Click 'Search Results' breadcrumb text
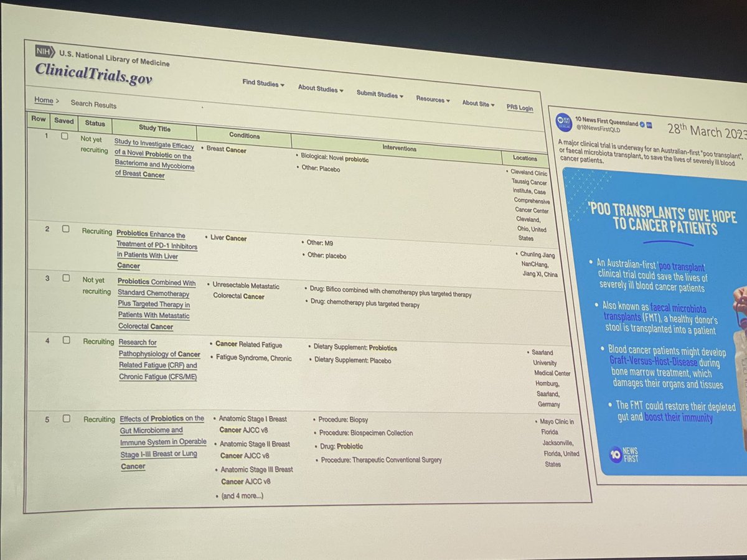This screenshot has height=560, width=747. coord(93,104)
